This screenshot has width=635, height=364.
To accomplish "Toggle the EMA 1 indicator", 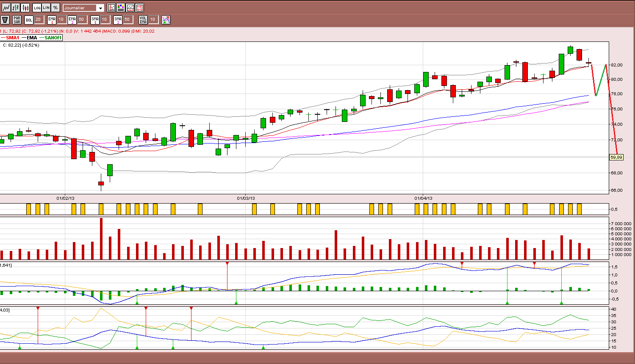I will pos(52,19).
